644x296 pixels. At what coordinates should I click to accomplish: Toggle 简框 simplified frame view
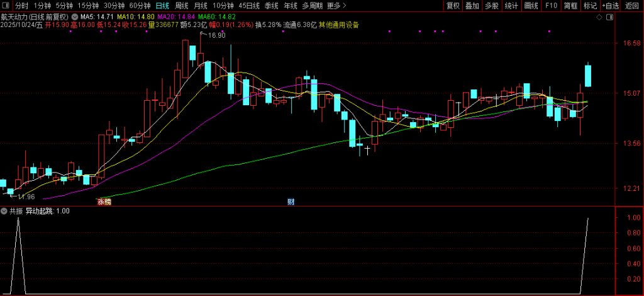(x=570, y=6)
